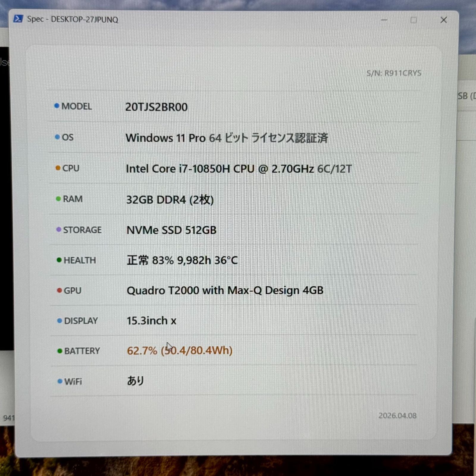Click the OS label
Image resolution: width=476 pixels, height=476 pixels.
68,137
